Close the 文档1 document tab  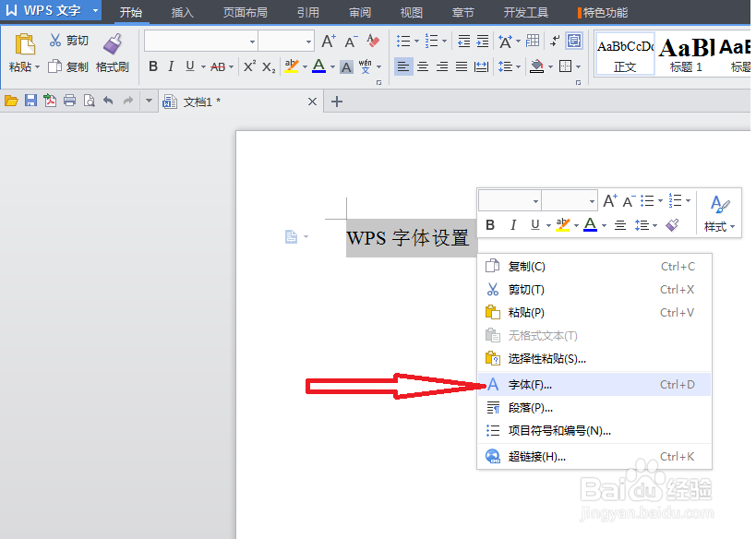(312, 102)
